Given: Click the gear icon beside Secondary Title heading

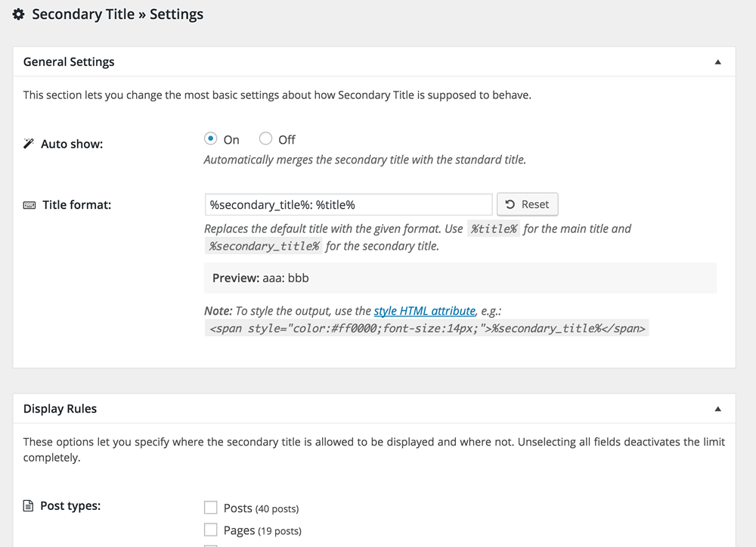Looking at the screenshot, I should [19, 14].
